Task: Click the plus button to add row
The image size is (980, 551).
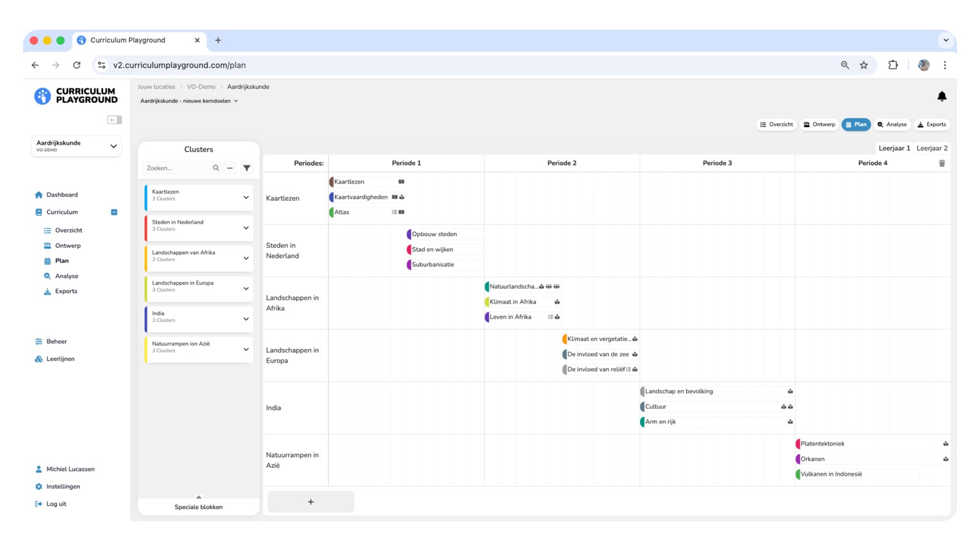Action: click(x=311, y=501)
